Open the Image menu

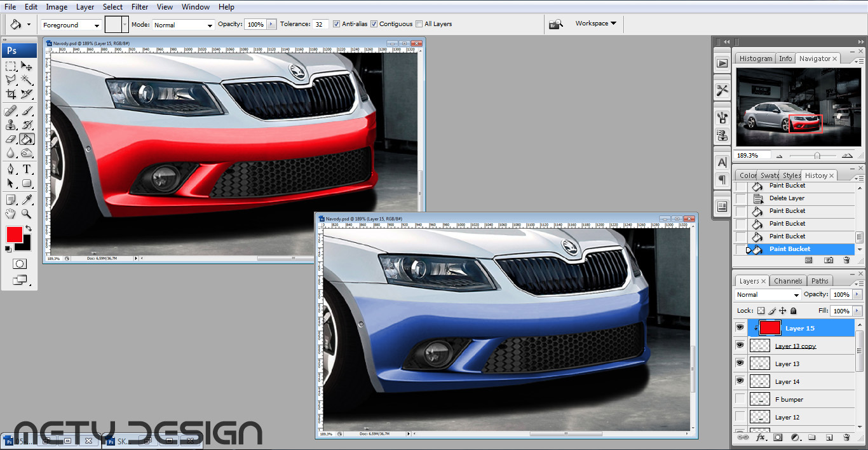pos(57,7)
